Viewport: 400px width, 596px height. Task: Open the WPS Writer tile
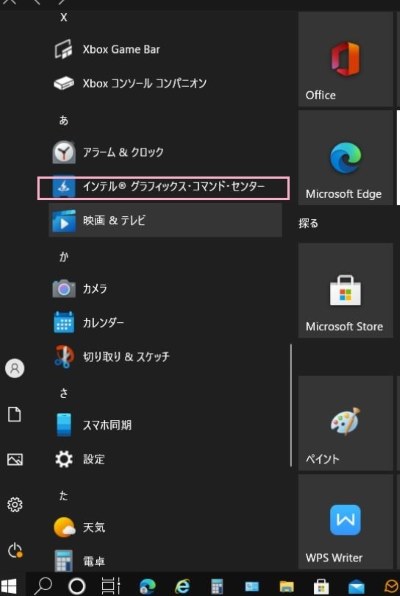345,522
